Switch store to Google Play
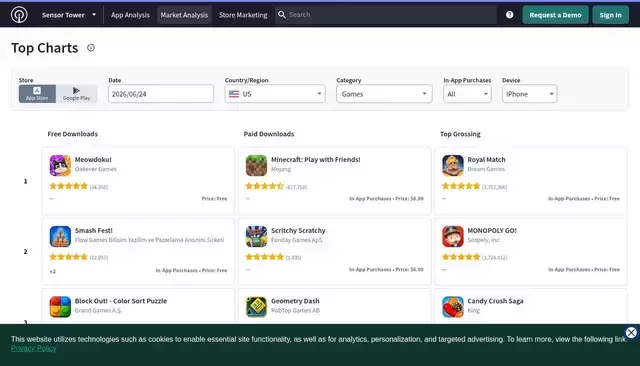640x366 pixels. [x=76, y=94]
